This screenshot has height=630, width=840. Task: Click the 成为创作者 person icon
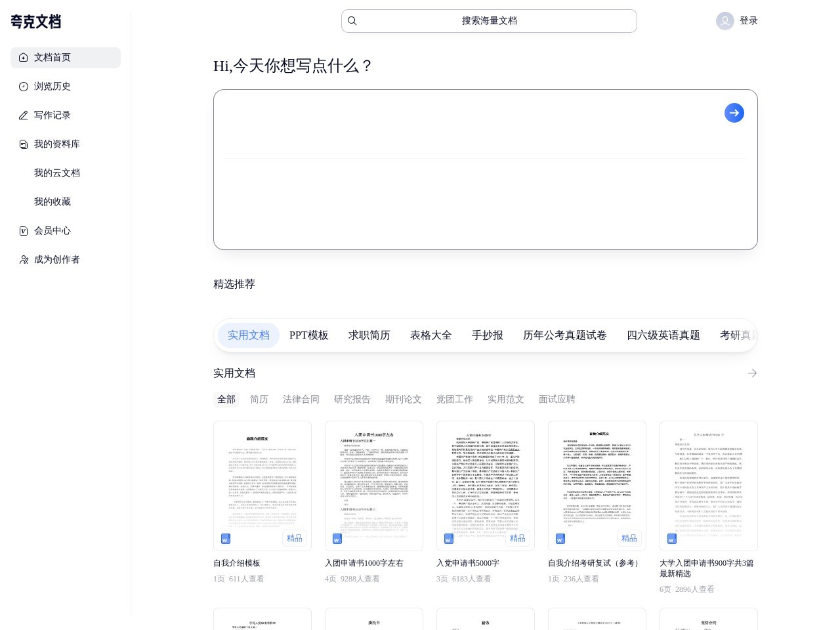(x=24, y=260)
